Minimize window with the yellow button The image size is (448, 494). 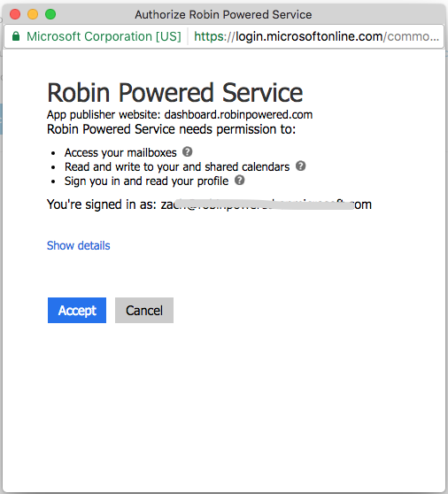tap(33, 14)
